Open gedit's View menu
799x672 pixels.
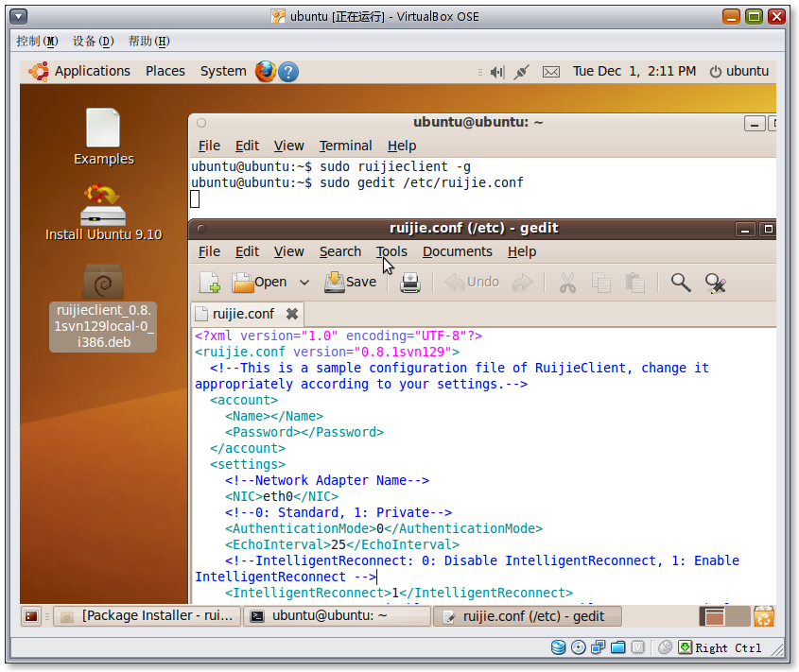(x=289, y=251)
